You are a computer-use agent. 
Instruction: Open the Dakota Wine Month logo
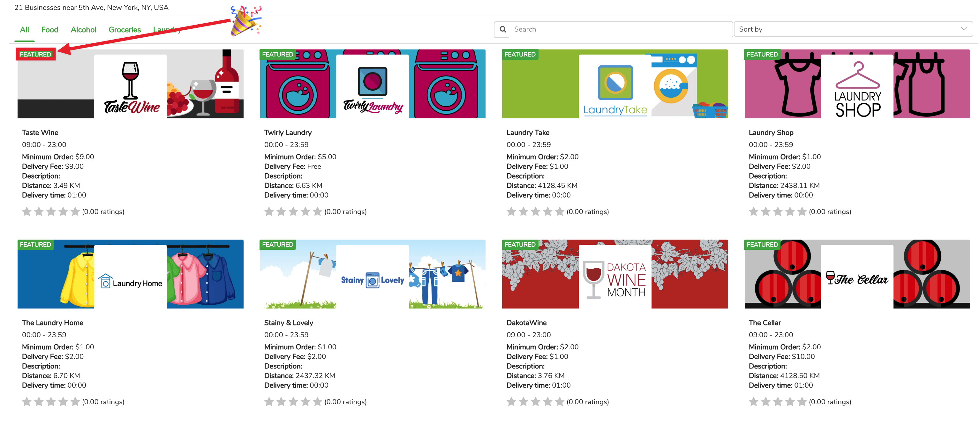pyautogui.click(x=614, y=276)
